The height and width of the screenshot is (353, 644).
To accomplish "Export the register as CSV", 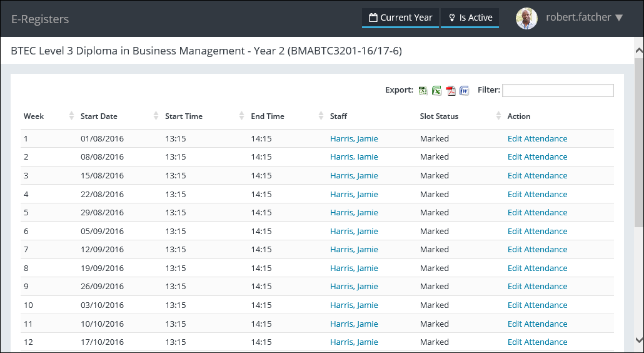I will (x=423, y=91).
